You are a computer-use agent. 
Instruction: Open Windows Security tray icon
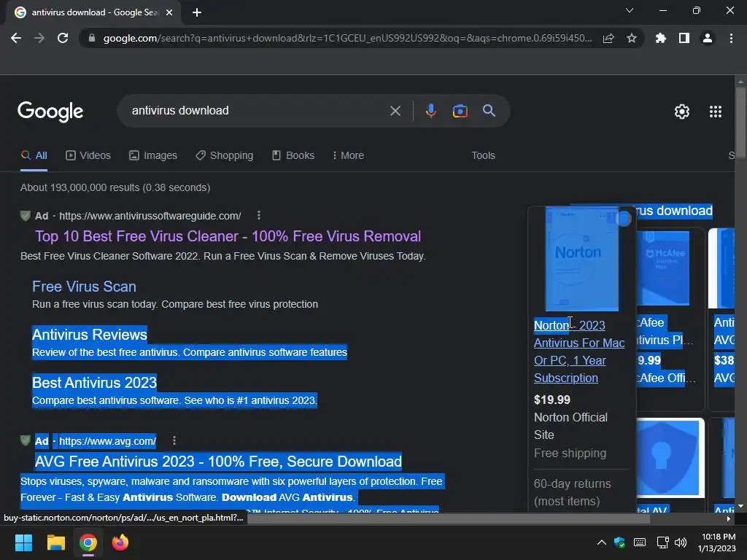[x=619, y=542]
